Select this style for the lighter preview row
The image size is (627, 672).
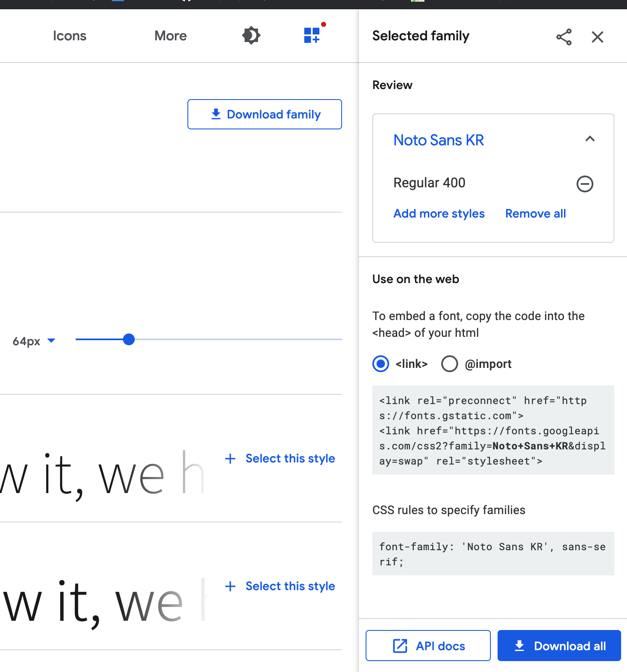coord(280,459)
